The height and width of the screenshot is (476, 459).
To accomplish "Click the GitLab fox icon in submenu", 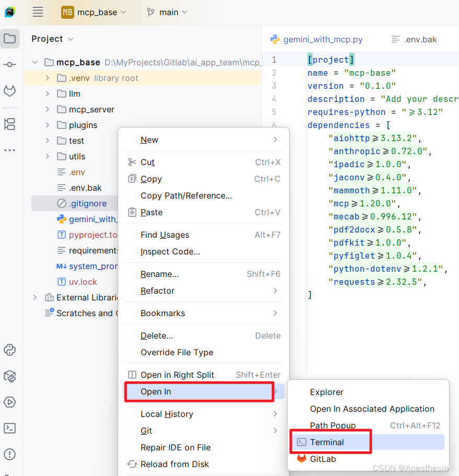I will click(302, 458).
